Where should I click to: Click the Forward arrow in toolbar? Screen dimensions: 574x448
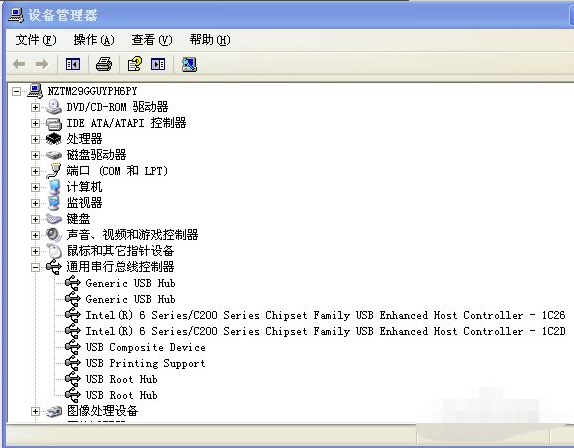pyautogui.click(x=42, y=64)
